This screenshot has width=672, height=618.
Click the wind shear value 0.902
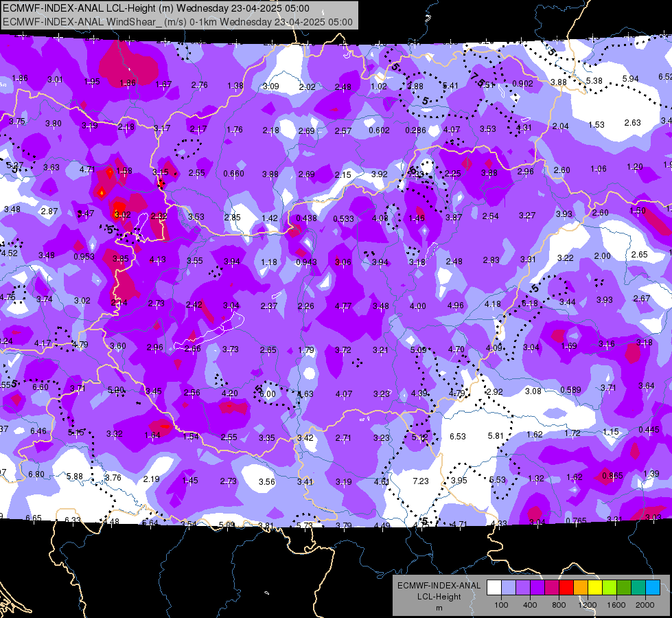coord(522,84)
